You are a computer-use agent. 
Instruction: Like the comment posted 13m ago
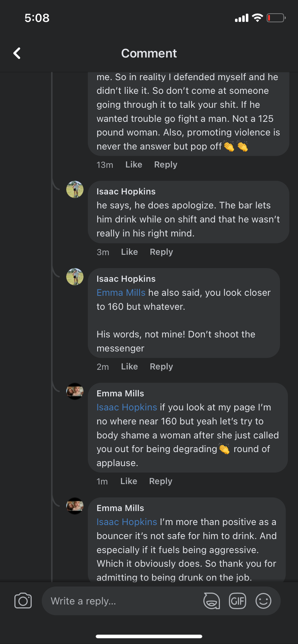pyautogui.click(x=134, y=165)
